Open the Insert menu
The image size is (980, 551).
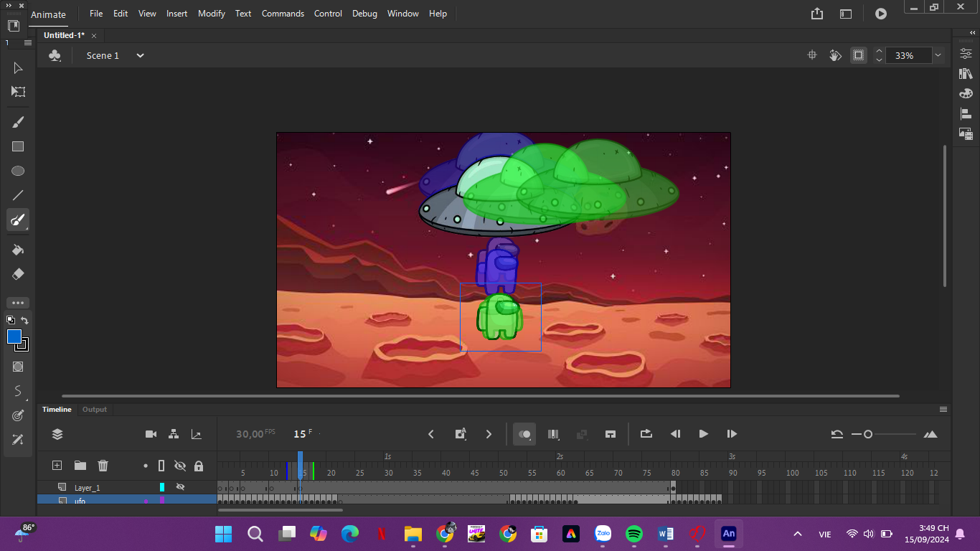pos(176,14)
